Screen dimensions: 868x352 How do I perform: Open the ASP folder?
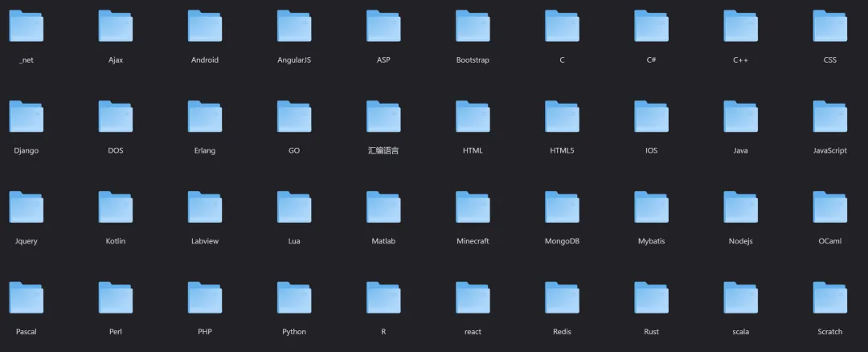point(383,26)
